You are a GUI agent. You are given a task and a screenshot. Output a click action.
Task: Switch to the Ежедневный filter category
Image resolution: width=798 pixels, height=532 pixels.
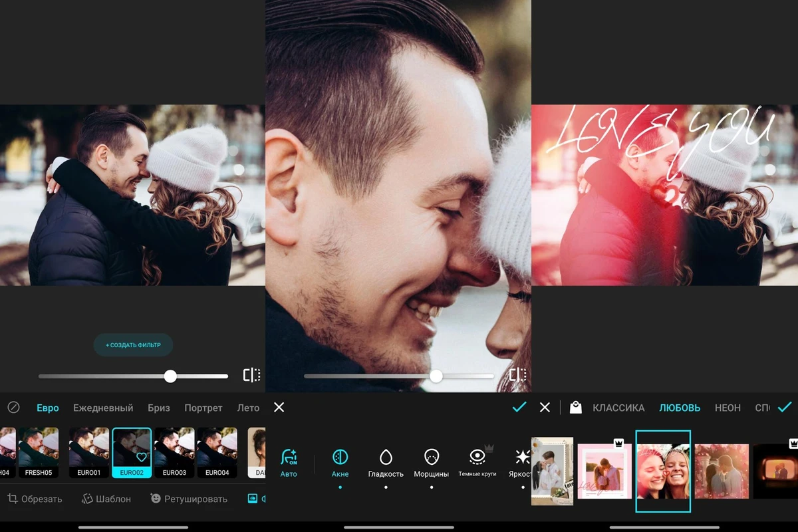pos(103,408)
